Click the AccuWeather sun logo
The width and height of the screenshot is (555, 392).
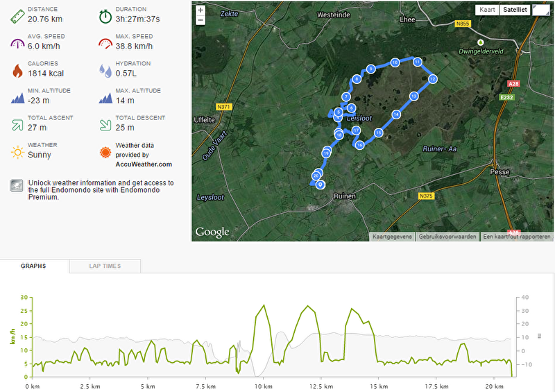point(105,152)
